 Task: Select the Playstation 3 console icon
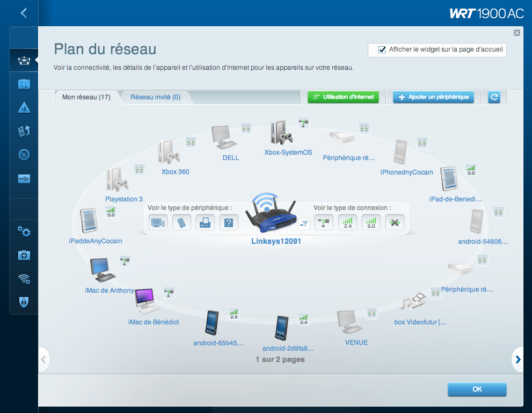coord(118,179)
